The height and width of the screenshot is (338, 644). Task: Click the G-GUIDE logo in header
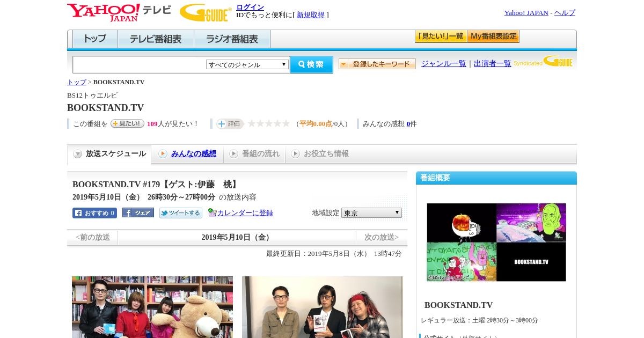[x=206, y=12]
